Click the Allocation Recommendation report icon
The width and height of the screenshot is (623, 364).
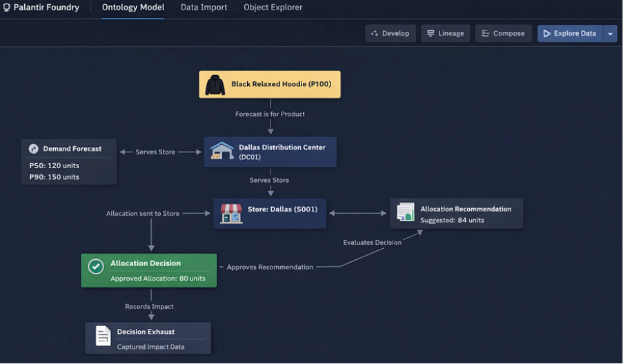point(406,213)
